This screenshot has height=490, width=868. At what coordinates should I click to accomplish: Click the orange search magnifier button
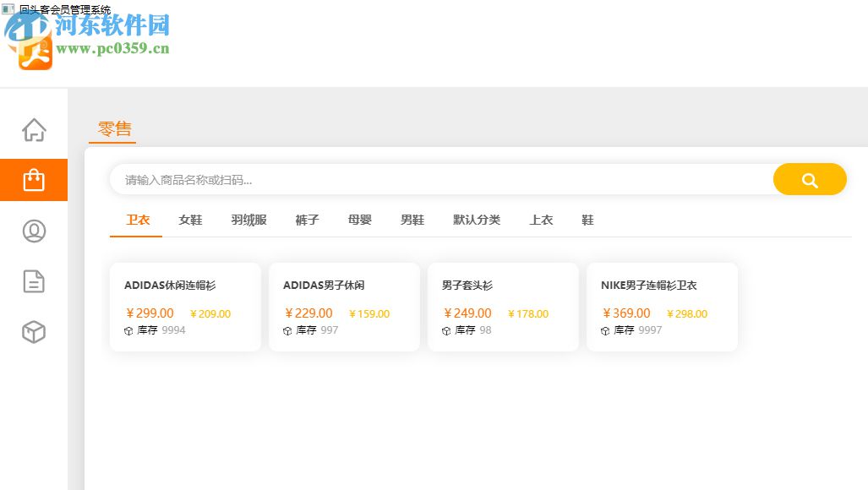(x=809, y=179)
